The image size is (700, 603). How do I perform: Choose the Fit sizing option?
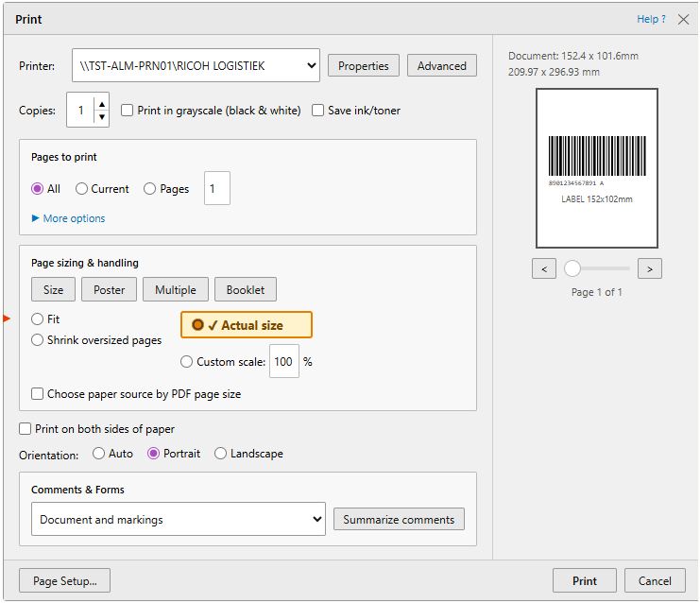tap(37, 319)
